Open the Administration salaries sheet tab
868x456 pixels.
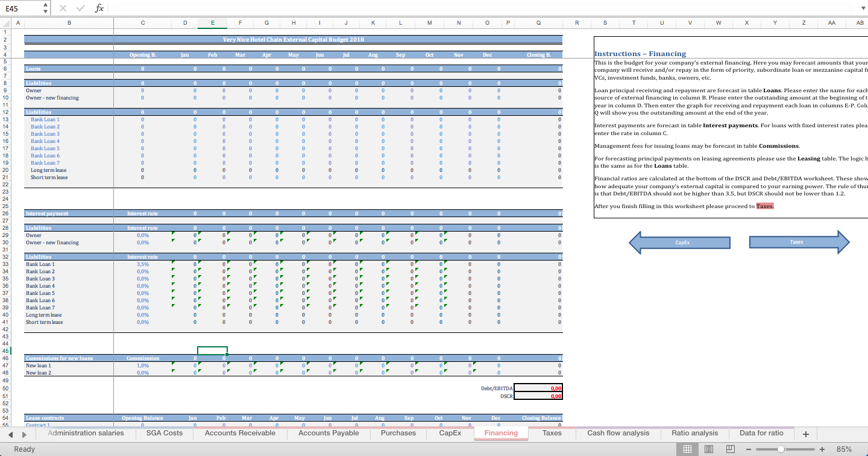point(86,433)
